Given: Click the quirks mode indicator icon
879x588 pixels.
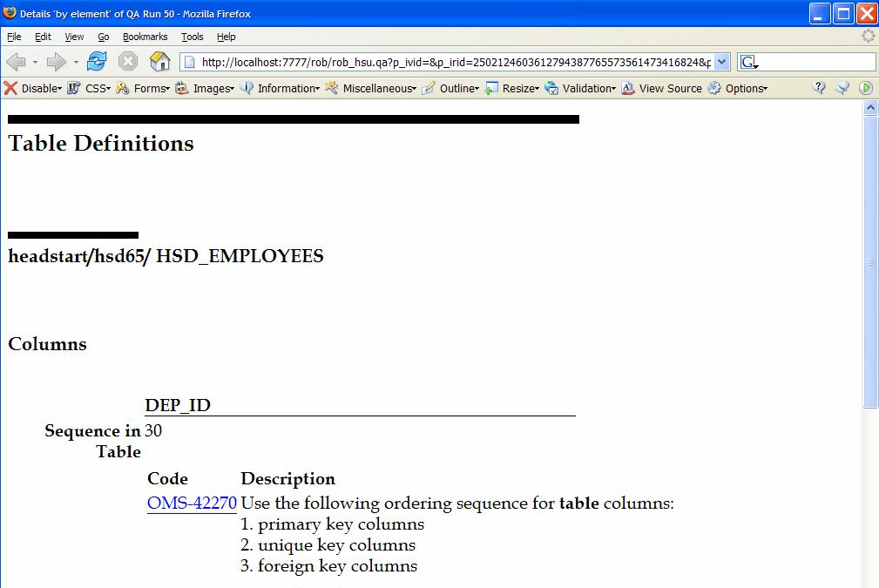Looking at the screenshot, I should point(842,87).
